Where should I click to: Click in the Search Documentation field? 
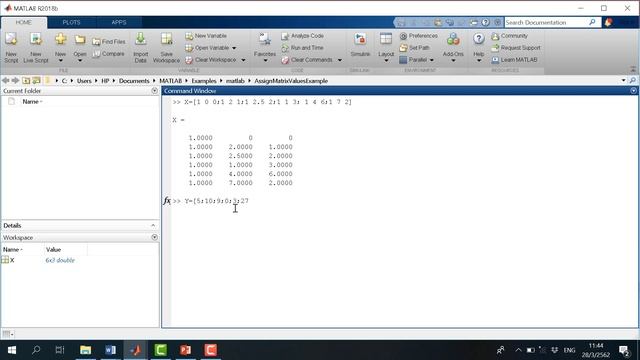[x=546, y=22]
